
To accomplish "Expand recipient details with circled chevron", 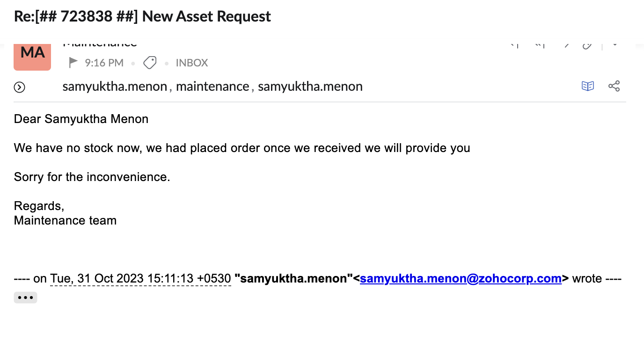I will click(20, 87).
